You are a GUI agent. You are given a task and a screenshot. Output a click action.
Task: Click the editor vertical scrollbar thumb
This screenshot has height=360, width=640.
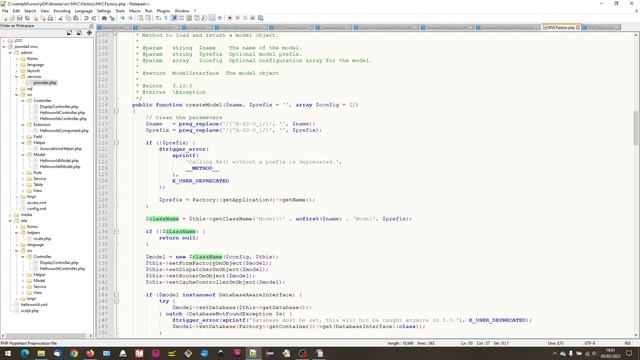tap(636, 127)
